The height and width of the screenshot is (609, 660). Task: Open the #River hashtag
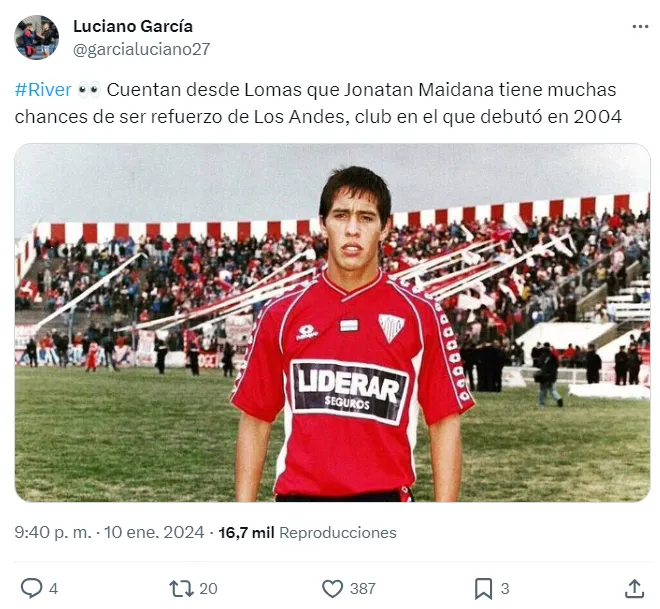[43, 90]
